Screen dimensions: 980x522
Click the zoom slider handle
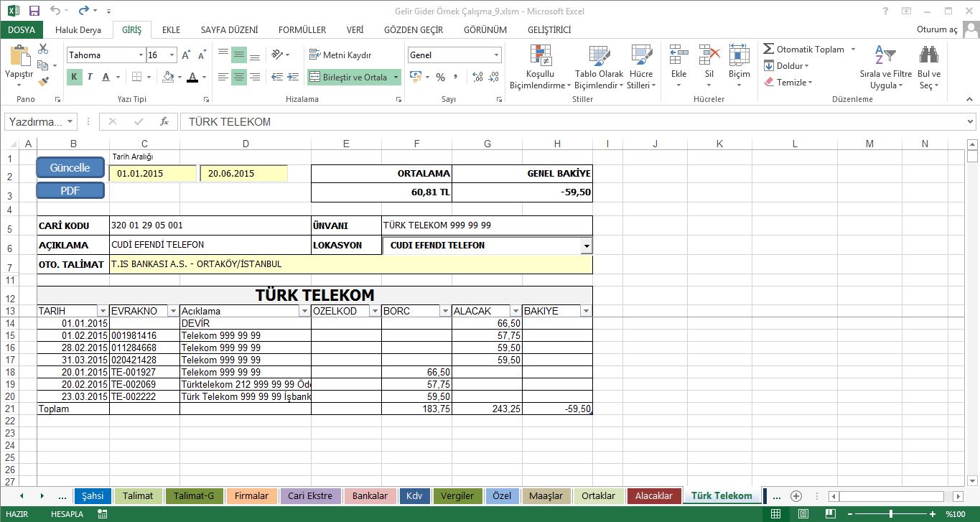(890, 514)
